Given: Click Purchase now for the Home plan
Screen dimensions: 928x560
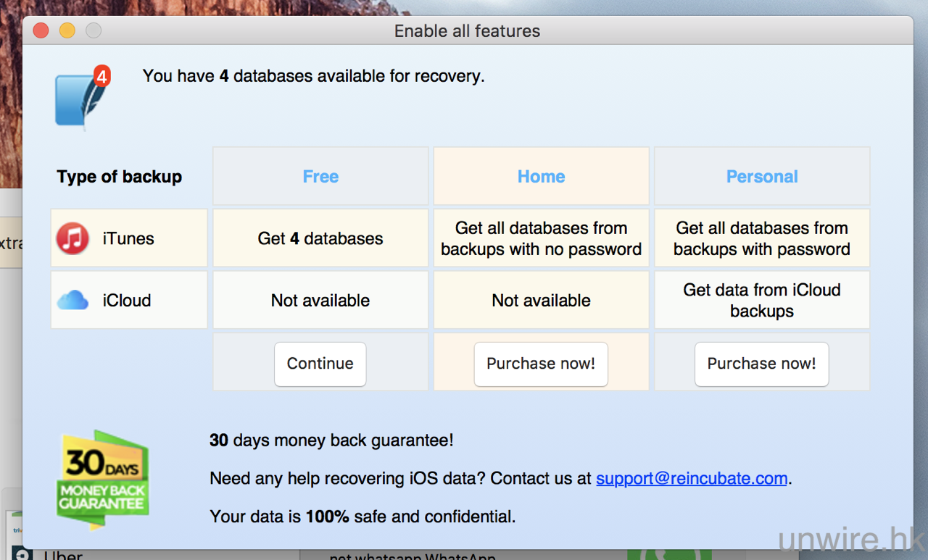Looking at the screenshot, I should pos(541,364).
